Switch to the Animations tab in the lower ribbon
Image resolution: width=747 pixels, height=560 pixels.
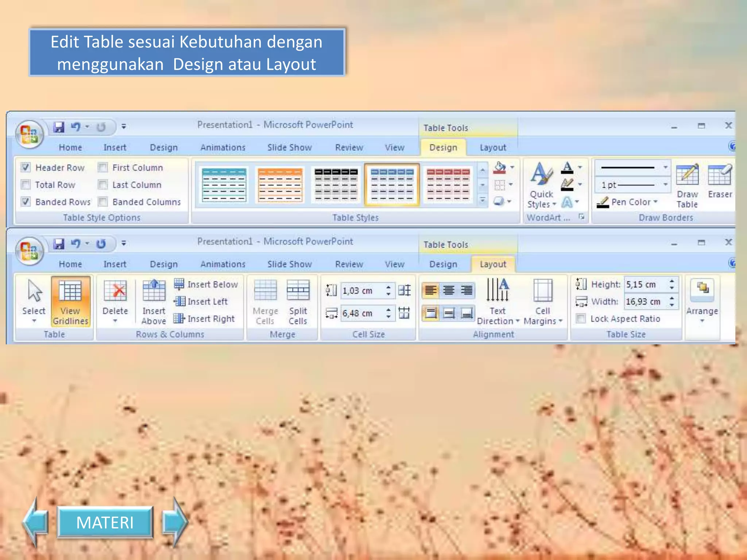point(223,264)
